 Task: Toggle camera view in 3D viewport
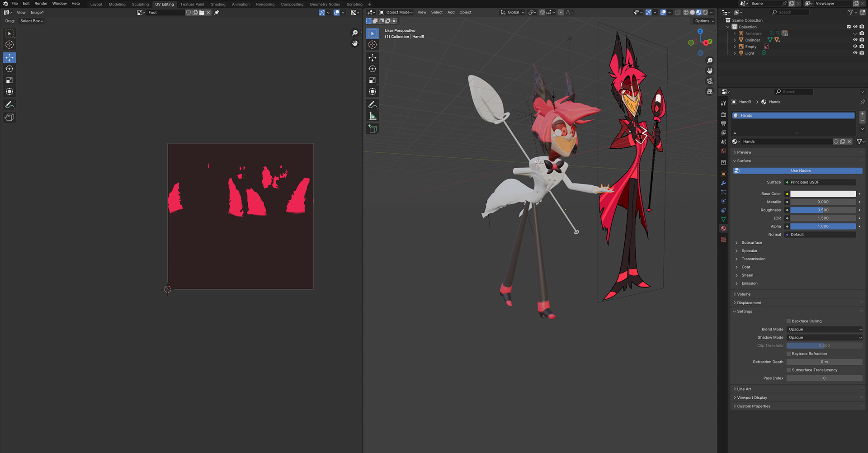[710, 81]
